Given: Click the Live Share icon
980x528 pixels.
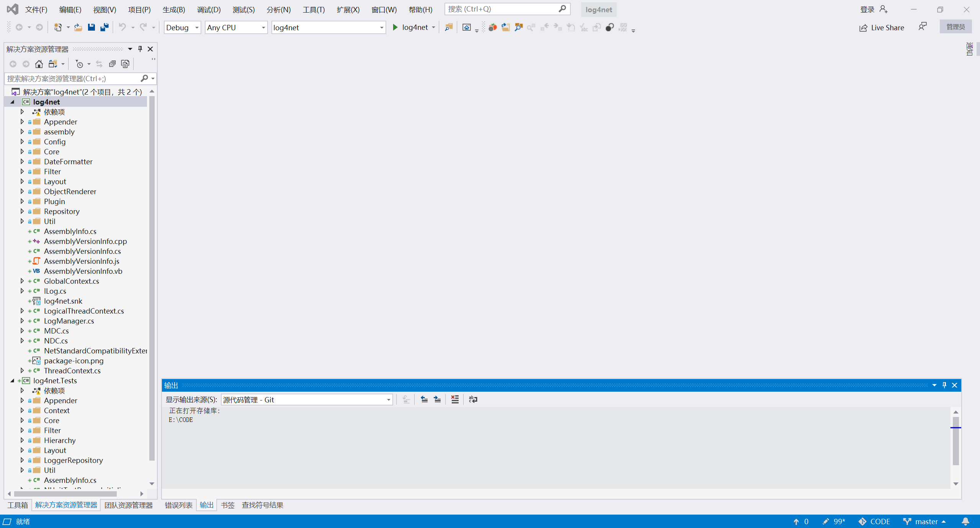Looking at the screenshot, I should [x=862, y=27].
